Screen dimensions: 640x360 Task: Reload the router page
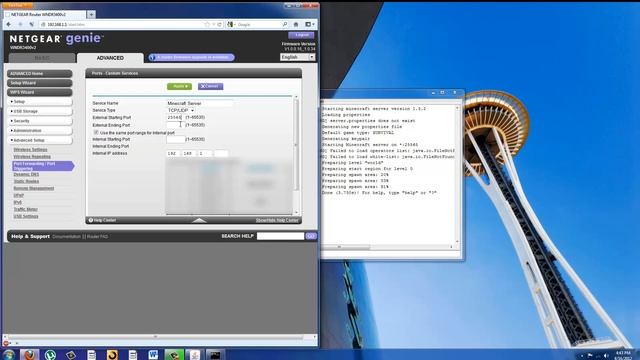click(220, 24)
